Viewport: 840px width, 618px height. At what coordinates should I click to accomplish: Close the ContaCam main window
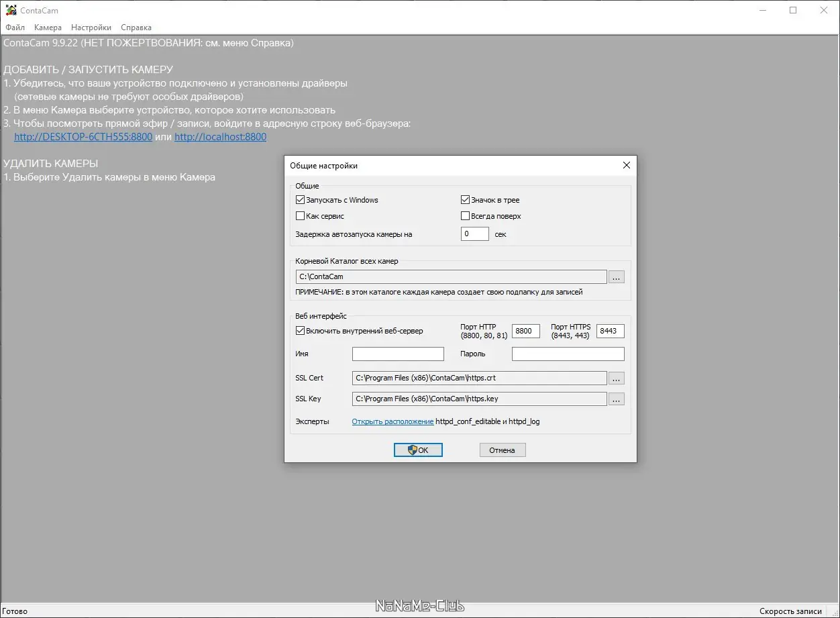pos(824,10)
